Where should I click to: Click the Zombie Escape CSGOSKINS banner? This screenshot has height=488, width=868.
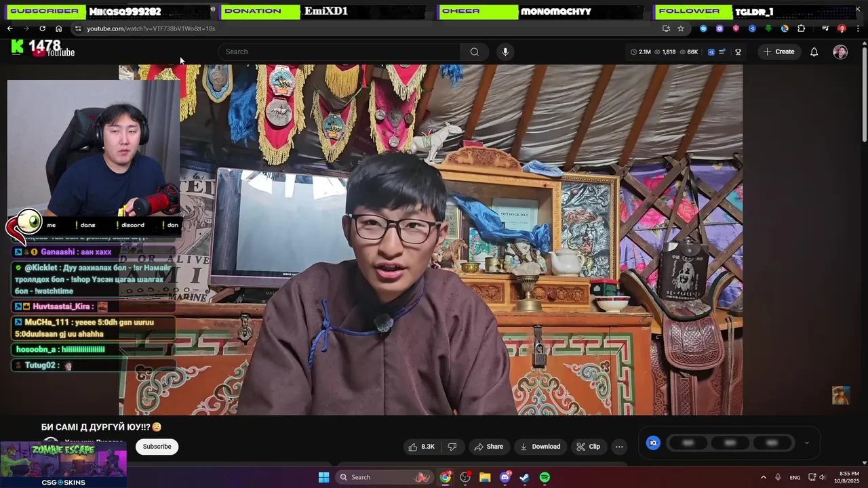point(63,465)
